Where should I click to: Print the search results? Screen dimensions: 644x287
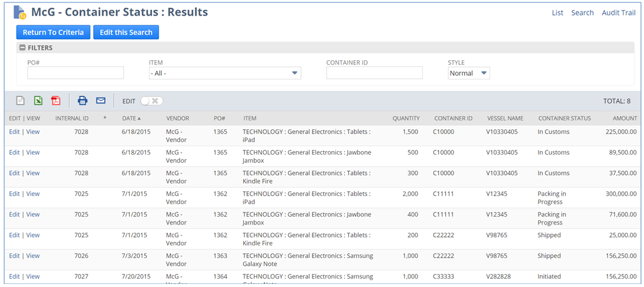click(x=83, y=101)
